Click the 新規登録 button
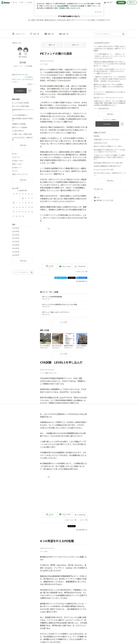The image size is (138, 644). click(121, 2)
